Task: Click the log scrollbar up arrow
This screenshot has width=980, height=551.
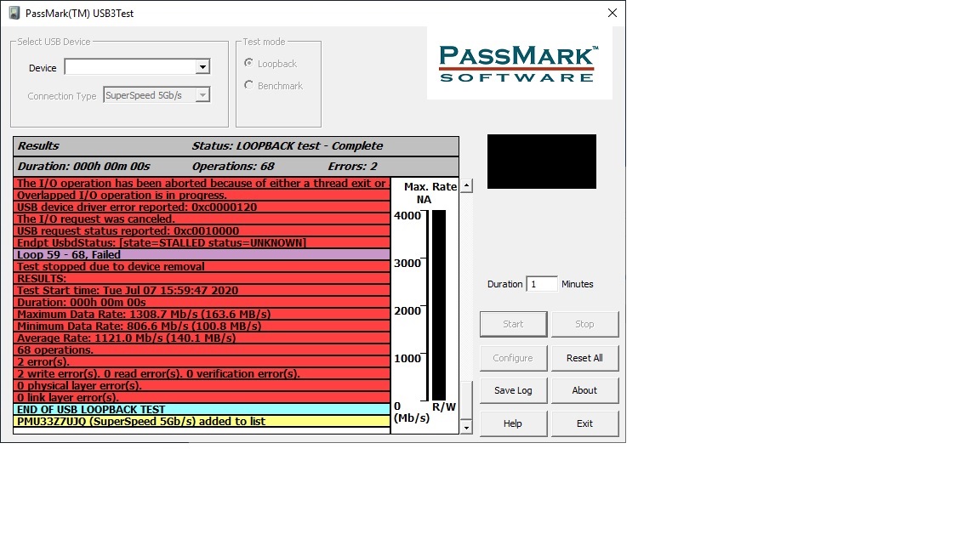Action: (466, 186)
